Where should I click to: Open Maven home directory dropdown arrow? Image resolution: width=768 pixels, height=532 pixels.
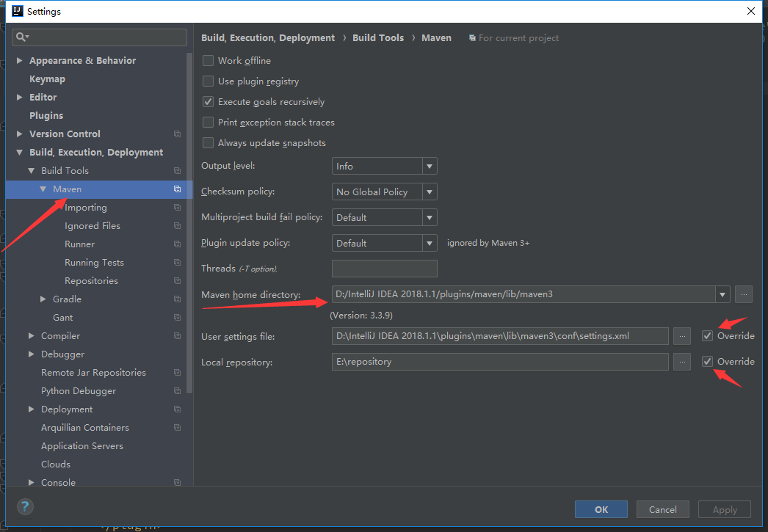click(x=722, y=295)
